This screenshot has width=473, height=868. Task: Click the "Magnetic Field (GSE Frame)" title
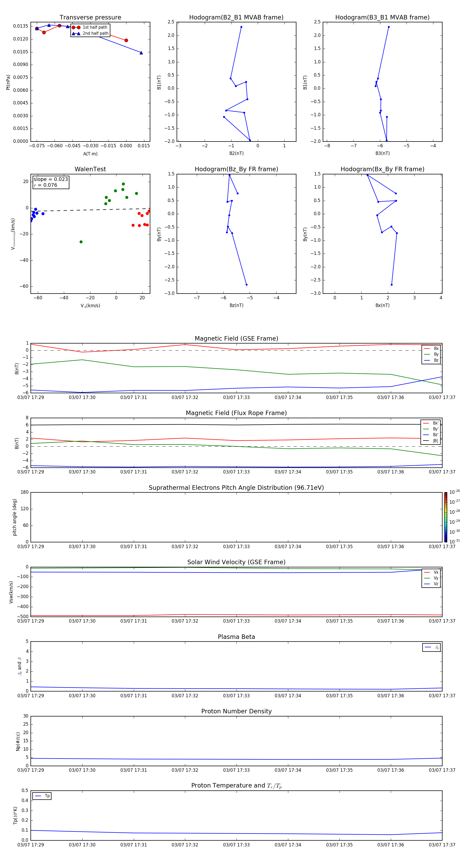click(x=236, y=339)
